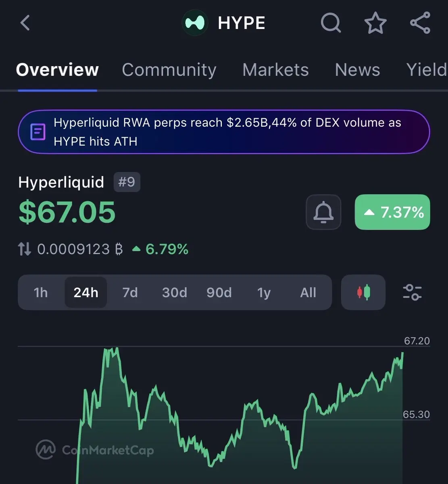The width and height of the screenshot is (448, 484).
Task: Select the 1h chart range
Action: (x=41, y=292)
